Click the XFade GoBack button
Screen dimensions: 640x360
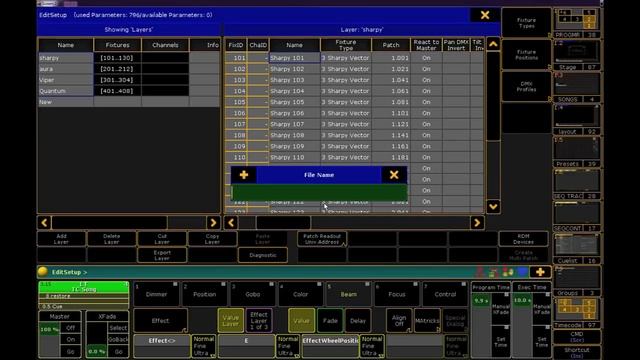118,339
